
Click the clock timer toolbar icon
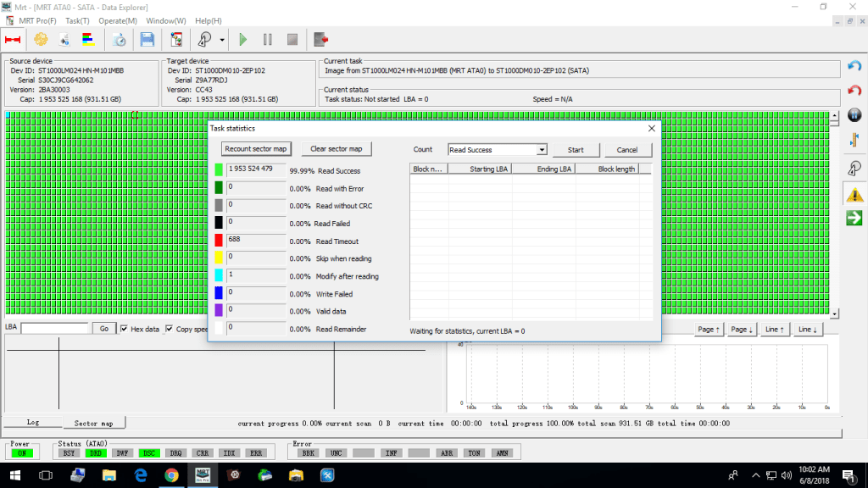tap(120, 39)
